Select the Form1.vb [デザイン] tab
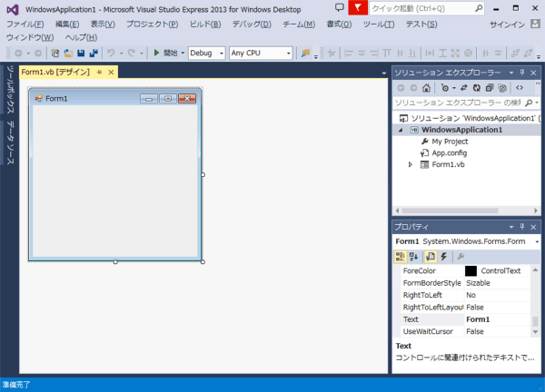This screenshot has height=392, width=545. 55,73
